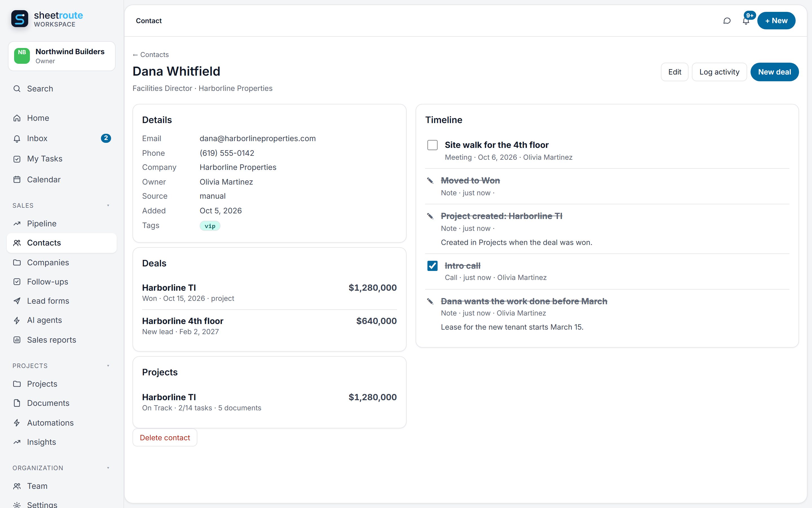Open My Tasks in the sidebar
The height and width of the screenshot is (508, 812).
pos(62,159)
